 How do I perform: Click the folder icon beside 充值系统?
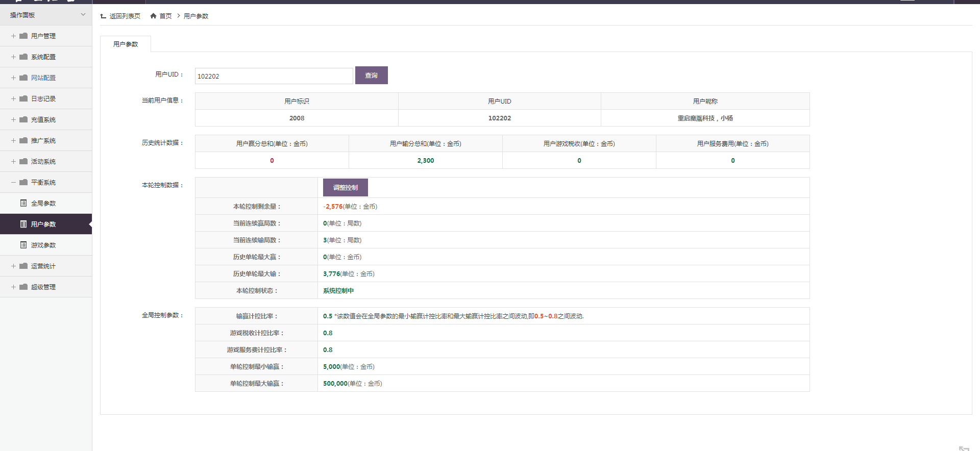click(23, 119)
